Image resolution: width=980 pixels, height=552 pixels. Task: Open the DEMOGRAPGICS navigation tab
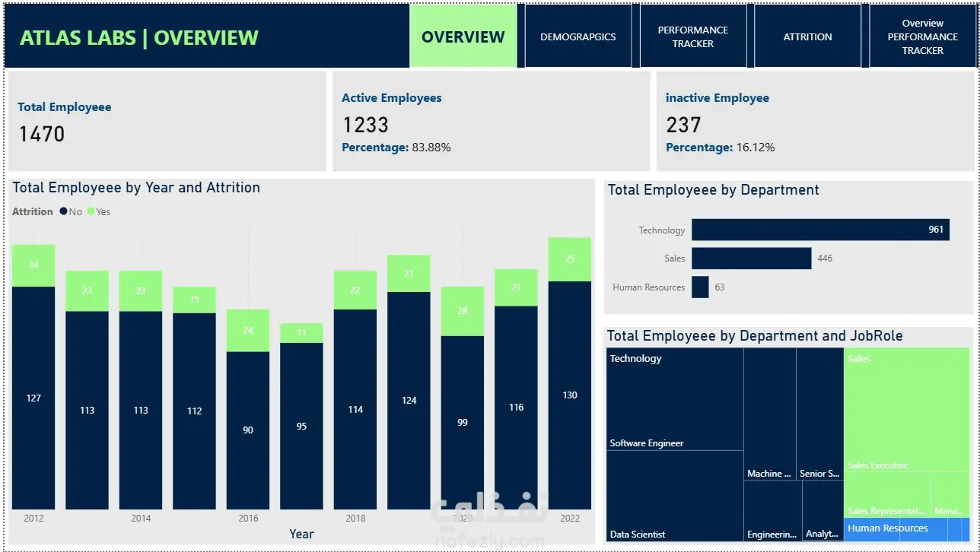click(578, 36)
